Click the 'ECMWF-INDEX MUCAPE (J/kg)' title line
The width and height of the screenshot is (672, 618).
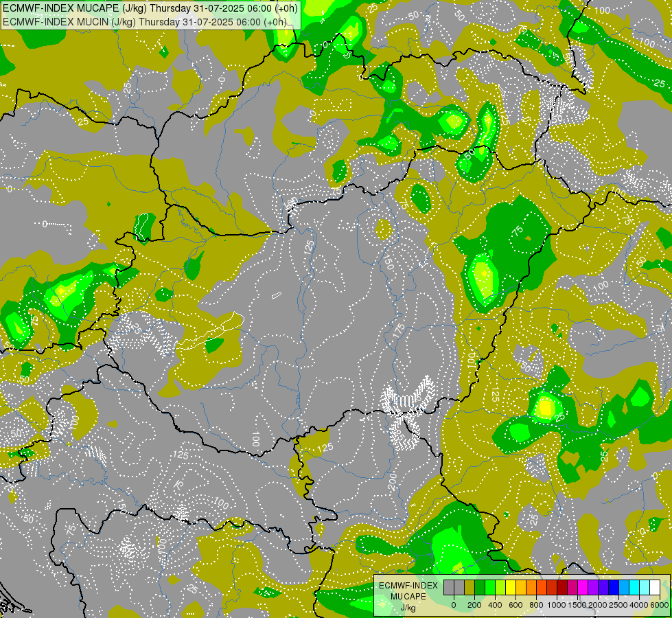pyautogui.click(x=150, y=8)
